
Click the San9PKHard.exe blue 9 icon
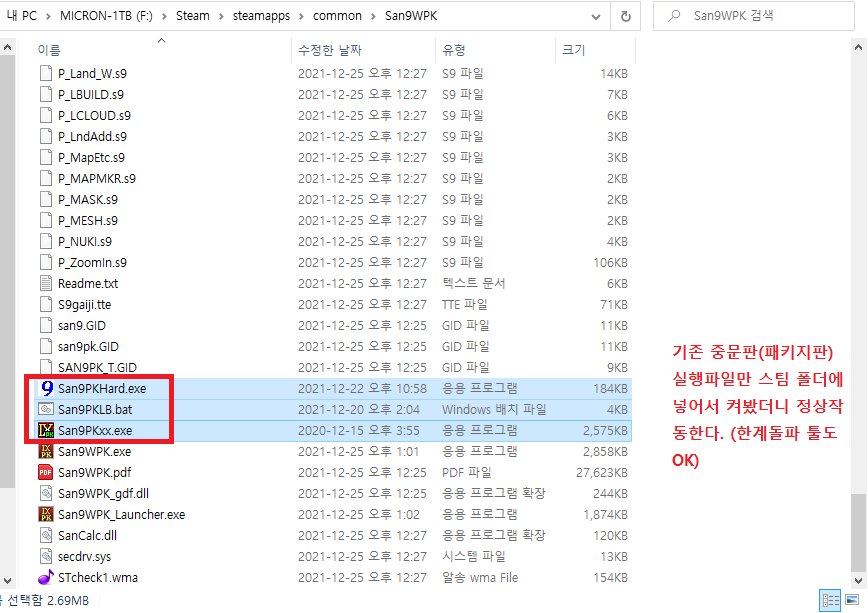(x=46, y=388)
